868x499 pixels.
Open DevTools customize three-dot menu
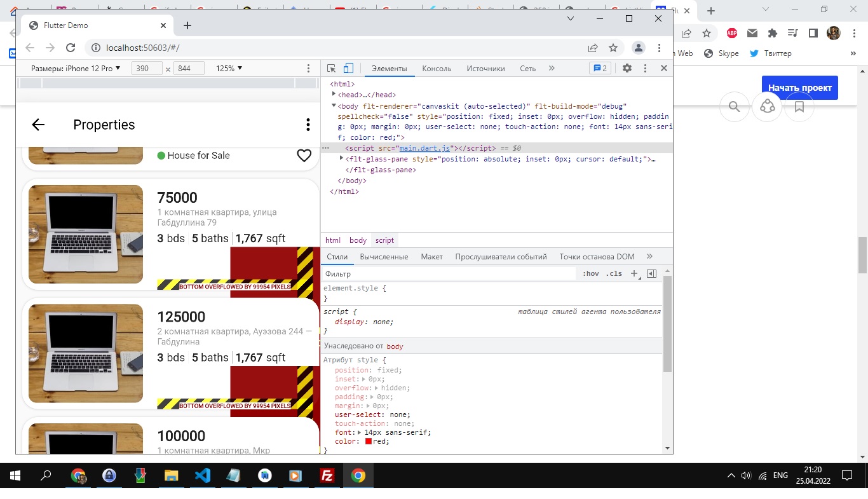(x=645, y=68)
